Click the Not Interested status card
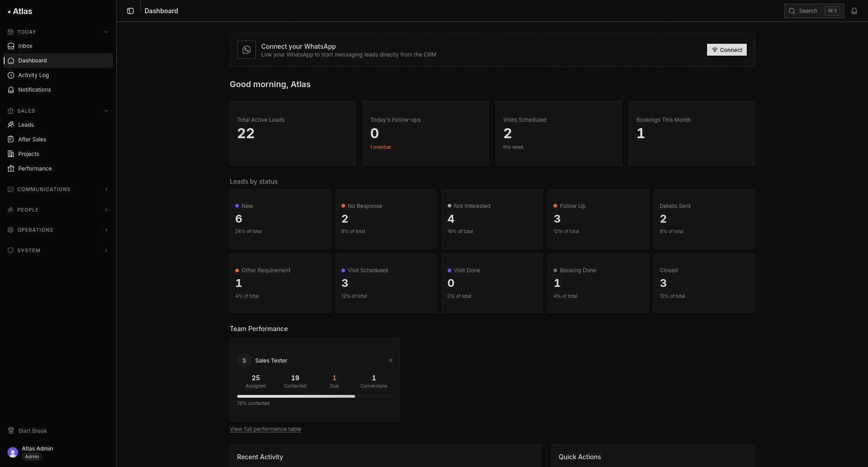This screenshot has height=467, width=868. point(492,219)
